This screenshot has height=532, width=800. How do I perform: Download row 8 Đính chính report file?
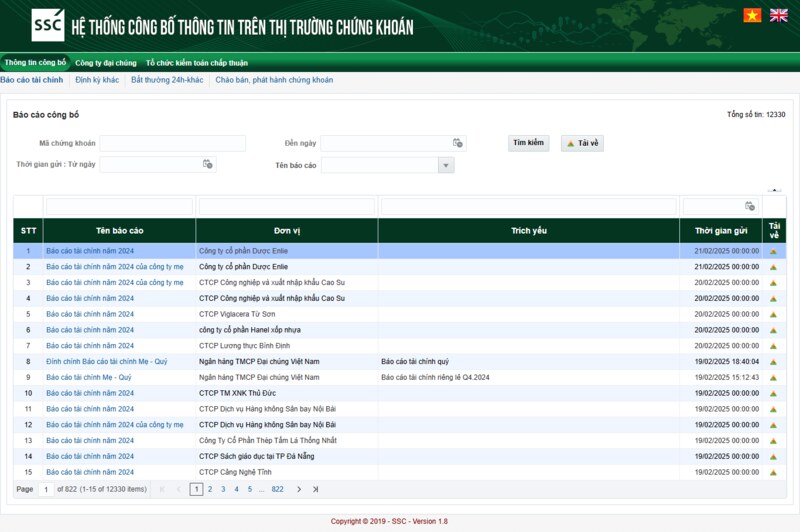click(773, 362)
